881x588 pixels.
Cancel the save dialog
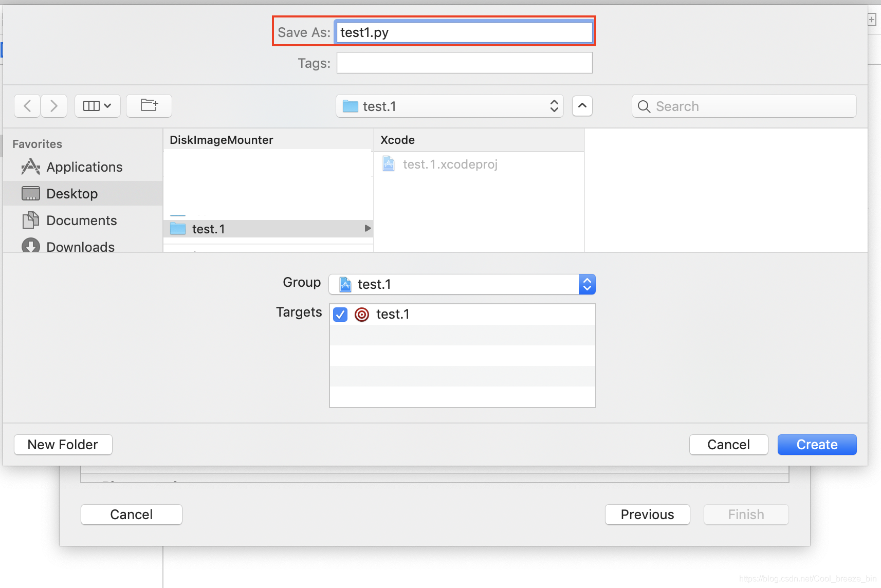728,445
